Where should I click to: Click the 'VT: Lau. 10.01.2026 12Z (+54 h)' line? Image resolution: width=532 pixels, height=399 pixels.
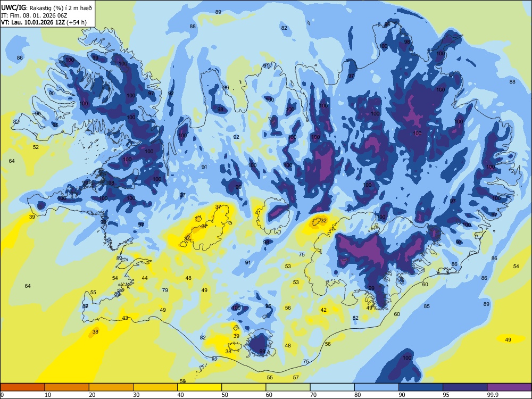[x=44, y=22]
